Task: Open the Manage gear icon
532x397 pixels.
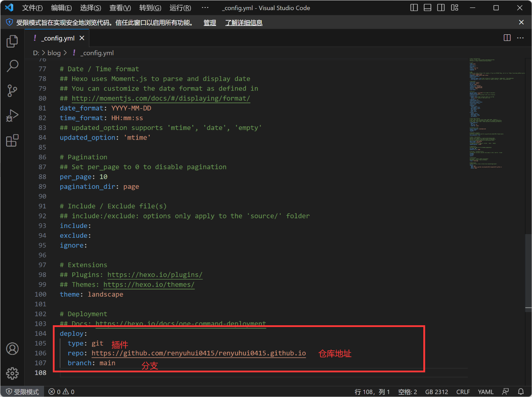Action: coord(12,373)
